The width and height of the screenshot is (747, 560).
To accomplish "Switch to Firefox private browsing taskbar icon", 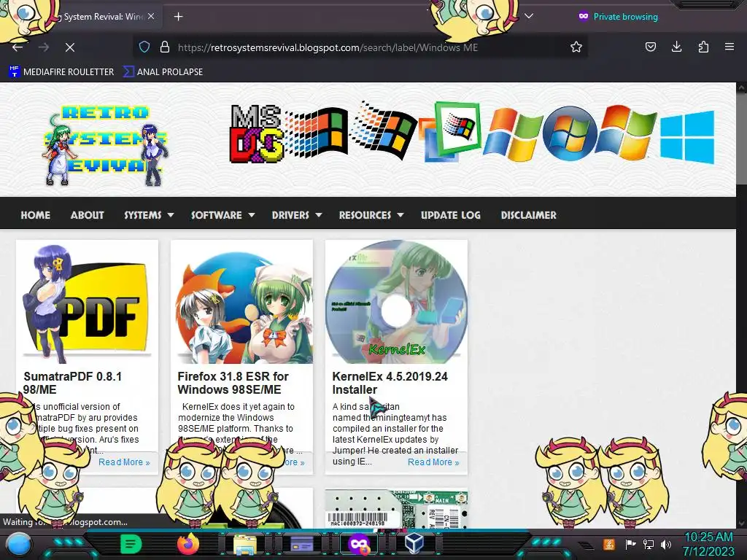I will (x=359, y=544).
